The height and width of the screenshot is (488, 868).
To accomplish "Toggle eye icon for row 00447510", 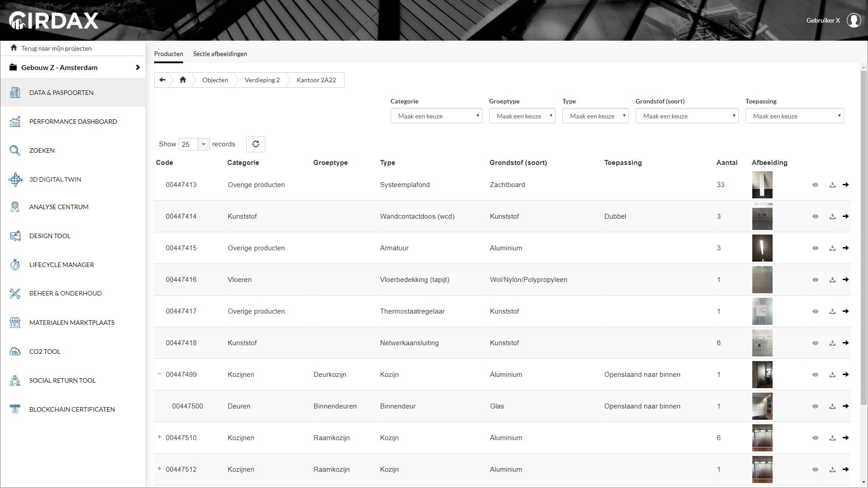I will 815,438.
